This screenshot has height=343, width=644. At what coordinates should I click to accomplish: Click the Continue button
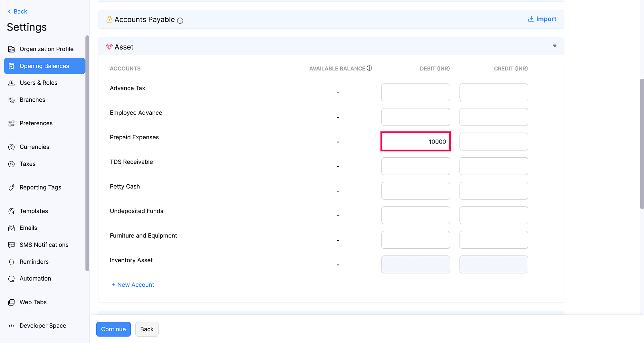coord(113,329)
